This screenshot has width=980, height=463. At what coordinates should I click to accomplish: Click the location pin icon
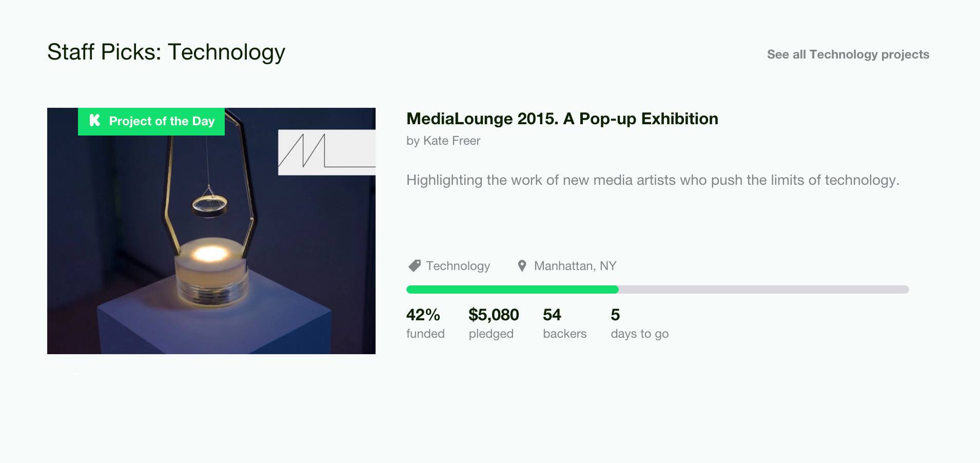click(x=522, y=266)
